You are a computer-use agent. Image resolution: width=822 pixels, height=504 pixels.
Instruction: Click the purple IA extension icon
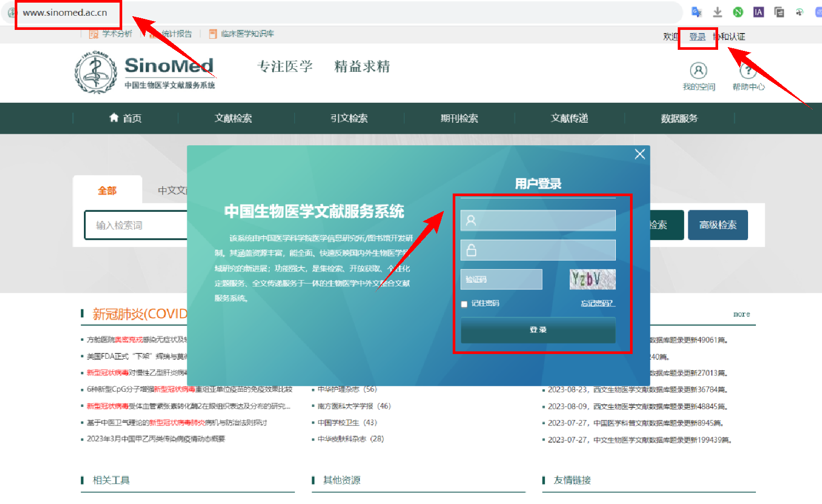tap(759, 12)
